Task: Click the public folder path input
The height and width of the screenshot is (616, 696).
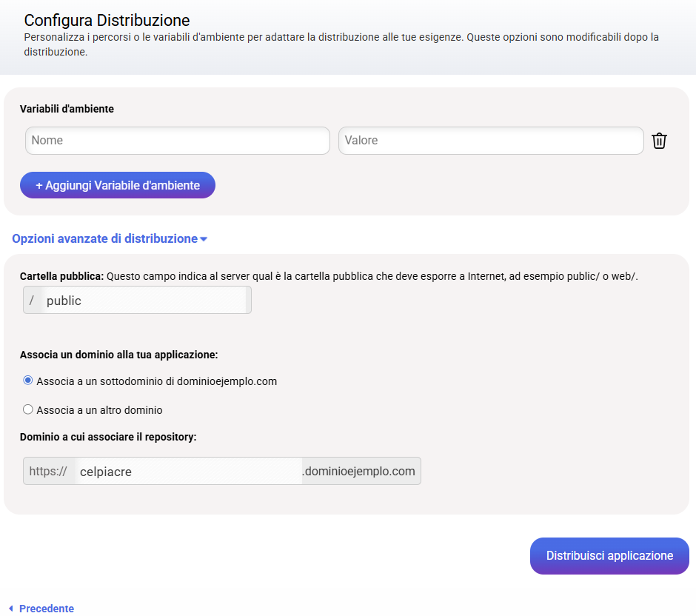Action: tap(144, 301)
